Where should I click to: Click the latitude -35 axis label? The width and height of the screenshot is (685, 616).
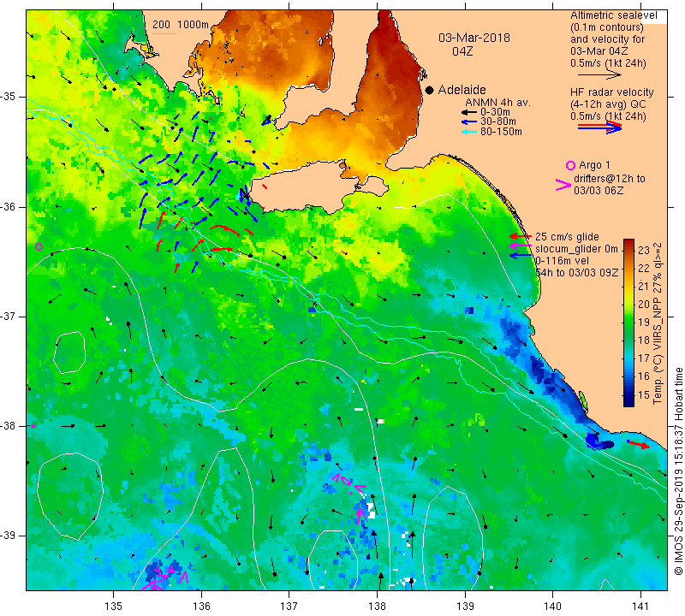9,97
